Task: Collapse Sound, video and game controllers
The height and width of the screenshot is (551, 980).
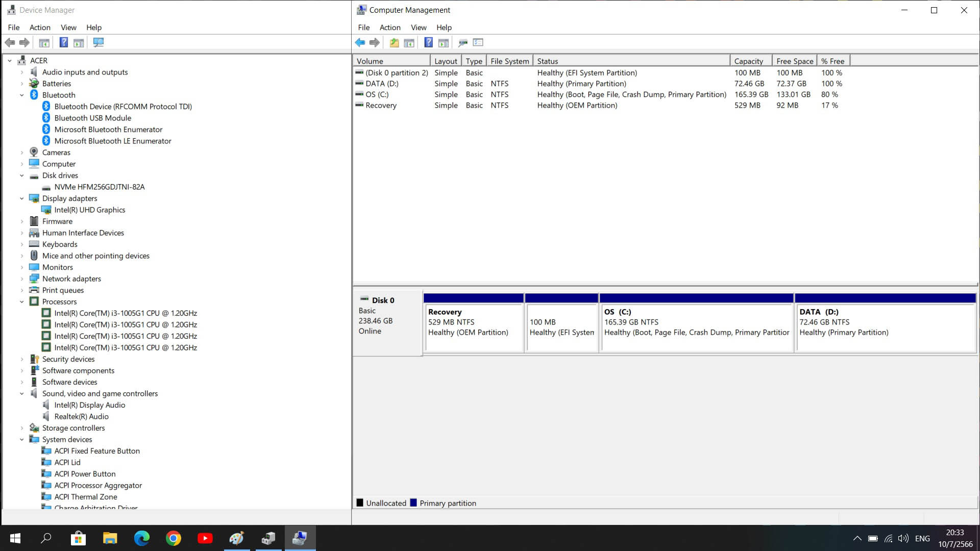Action: click(22, 394)
